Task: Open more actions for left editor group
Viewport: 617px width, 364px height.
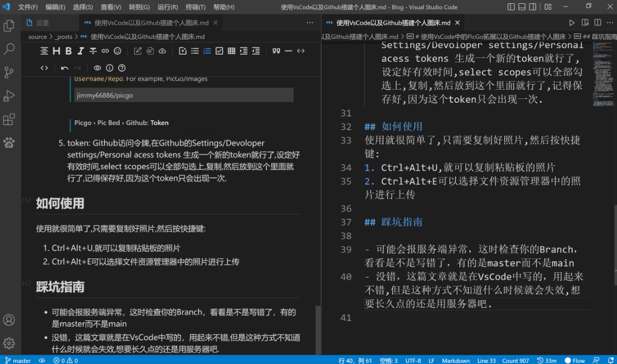Action: [310, 23]
